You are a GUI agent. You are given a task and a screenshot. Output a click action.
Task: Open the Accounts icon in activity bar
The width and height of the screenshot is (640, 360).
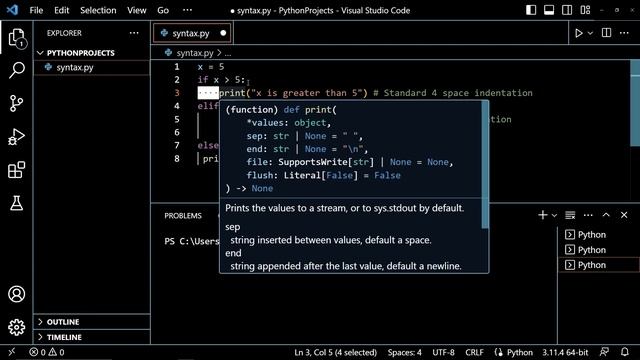(x=16, y=294)
